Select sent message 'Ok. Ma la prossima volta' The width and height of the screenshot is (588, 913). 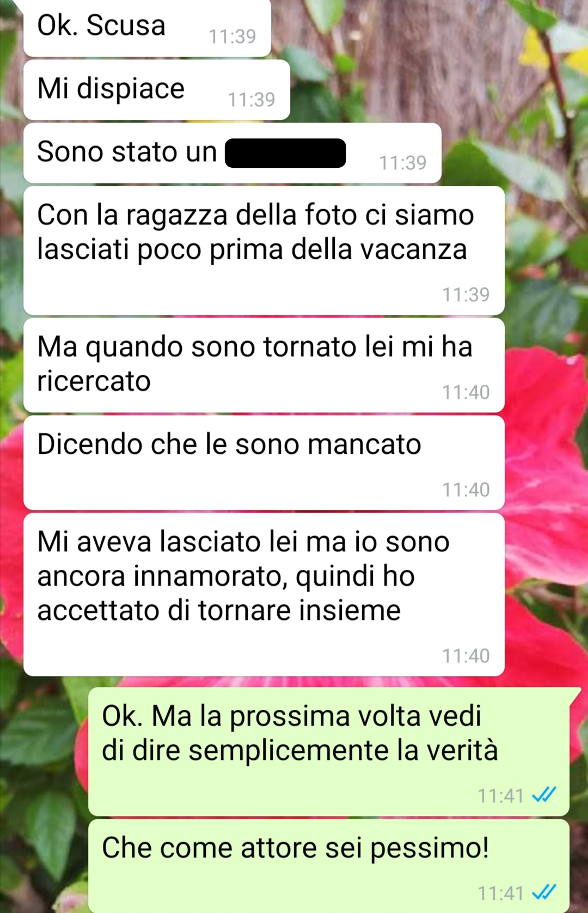(329, 752)
